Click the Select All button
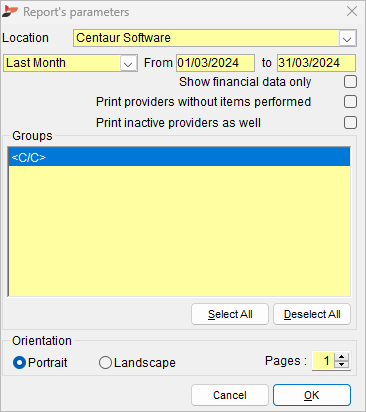 [x=230, y=314]
